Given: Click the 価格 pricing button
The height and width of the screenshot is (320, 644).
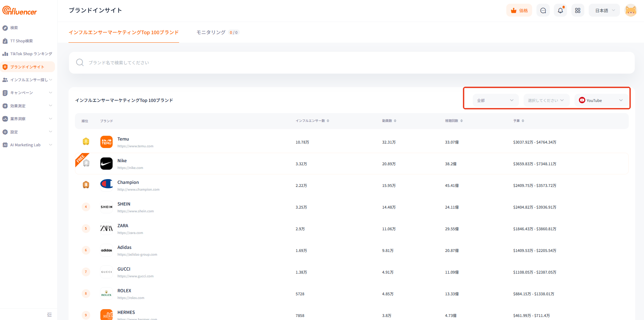Looking at the screenshot, I should (519, 10).
